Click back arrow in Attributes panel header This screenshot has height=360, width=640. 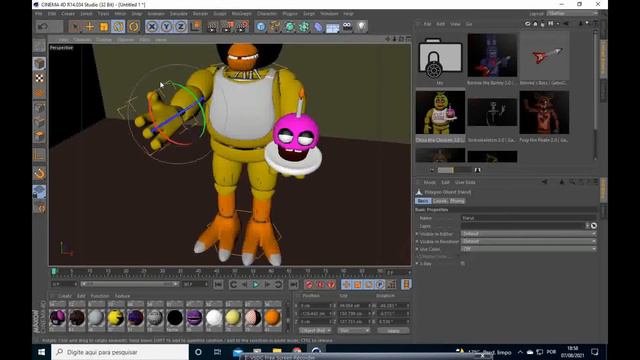[x=544, y=182]
